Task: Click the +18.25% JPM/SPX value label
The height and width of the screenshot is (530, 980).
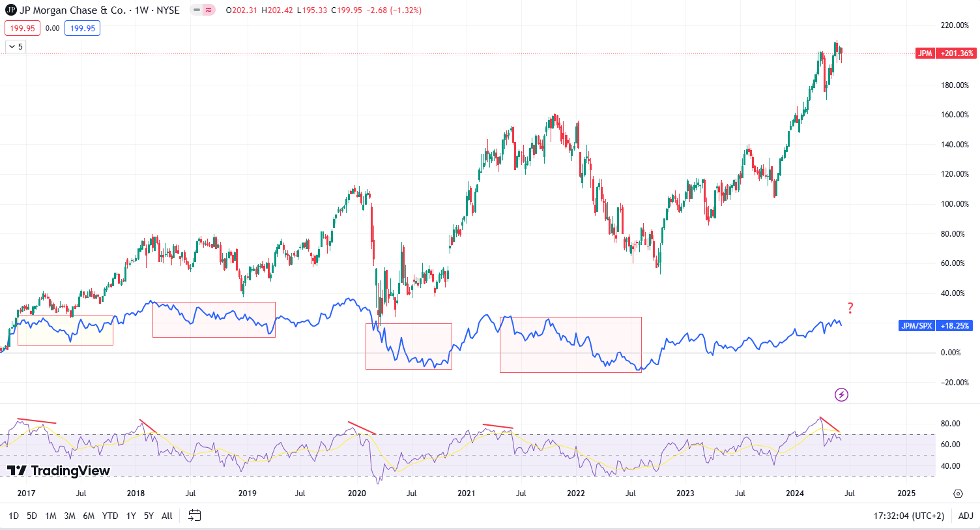Action: [955, 325]
